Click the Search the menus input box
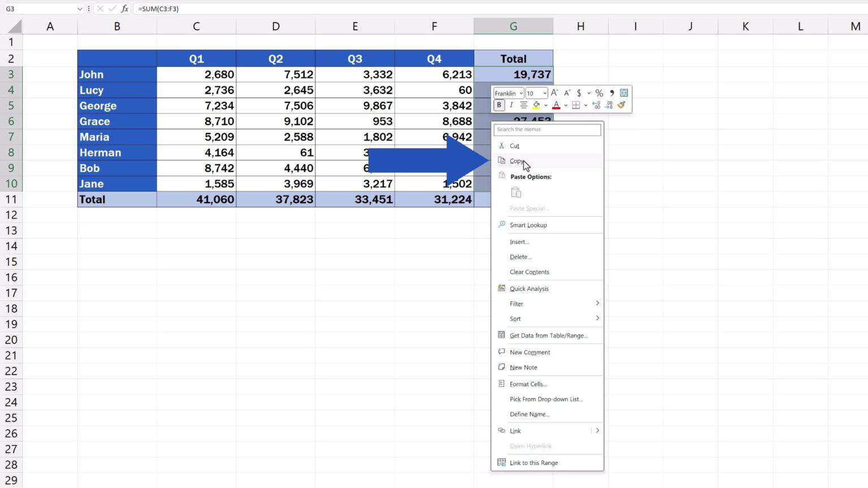Screen dimensions: 868x488 [x=546, y=129]
